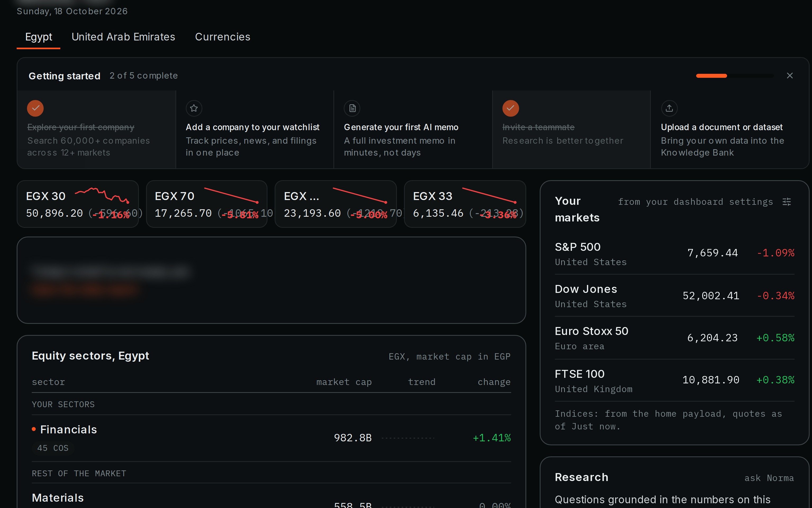This screenshot has height=508, width=812.
Task: Click the EGX 30 sparkline chart
Action: tap(102, 196)
